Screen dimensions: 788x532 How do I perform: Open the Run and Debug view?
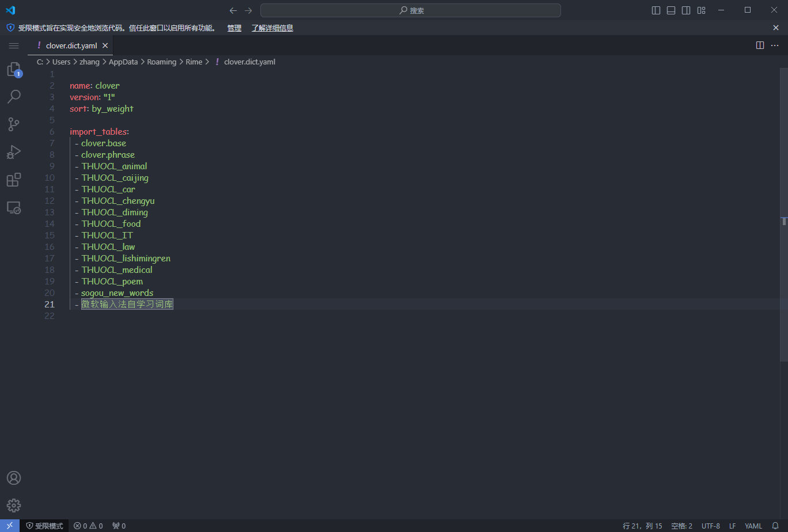click(14, 152)
